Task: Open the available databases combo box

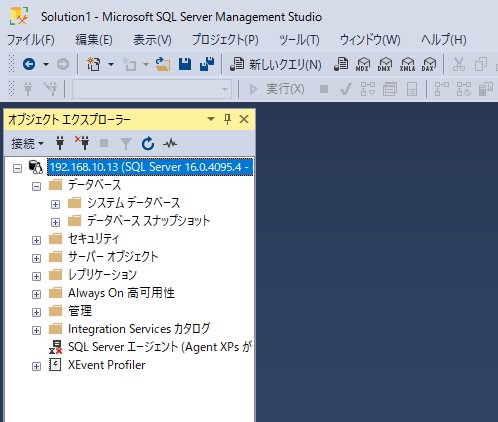Action: tap(152, 89)
